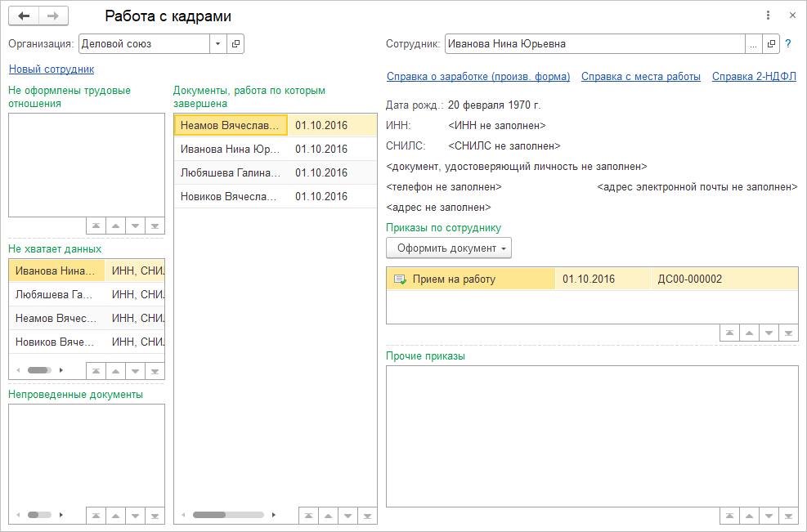Click the help question mark icon
This screenshot has height=532, width=807.
[x=788, y=44]
